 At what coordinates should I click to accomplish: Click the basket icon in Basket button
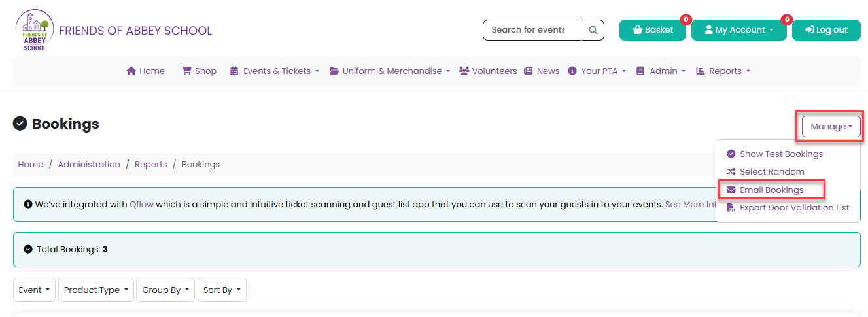coord(638,30)
